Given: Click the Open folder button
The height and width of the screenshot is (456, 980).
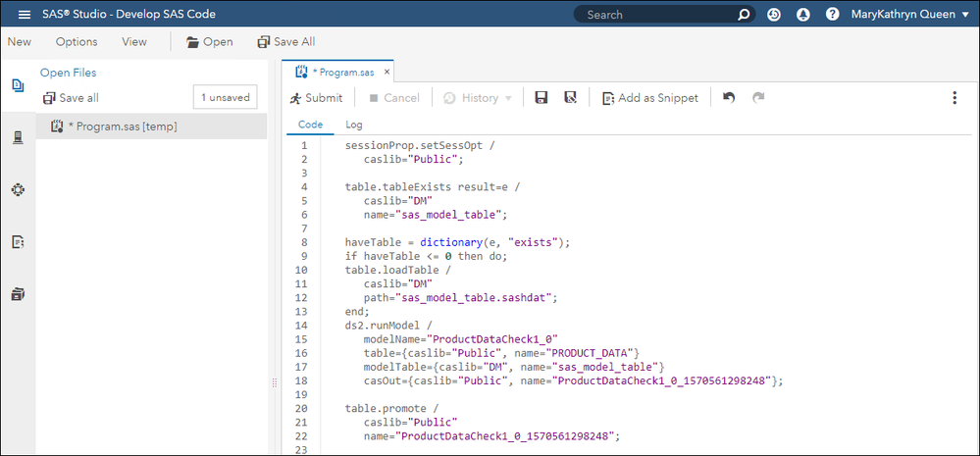Looking at the screenshot, I should pyautogui.click(x=209, y=42).
